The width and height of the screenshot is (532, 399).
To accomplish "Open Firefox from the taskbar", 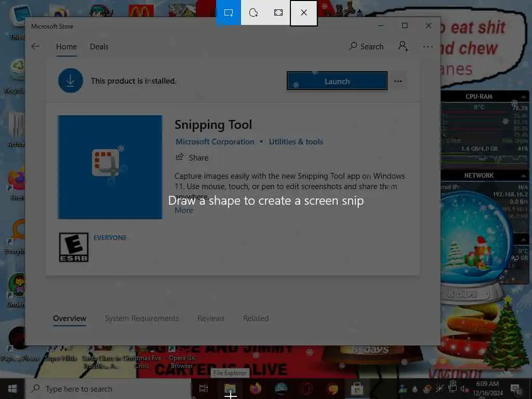I will pos(256,389).
